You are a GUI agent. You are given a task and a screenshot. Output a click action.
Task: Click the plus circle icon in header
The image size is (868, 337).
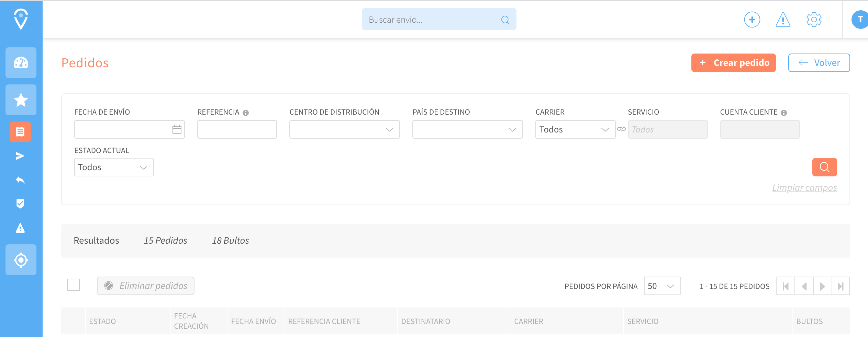point(752,20)
